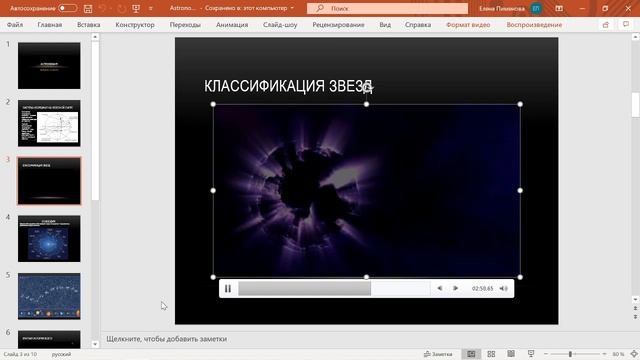The width and height of the screenshot is (640, 360).
Task: Undo the last action
Action: (103, 8)
